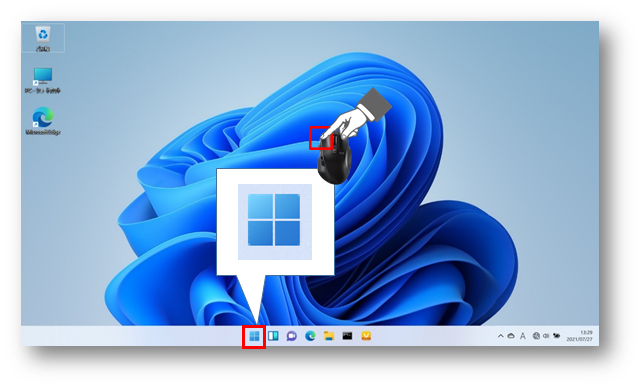Toggle the IME input mode 'A' indicator
The width and height of the screenshot is (641, 388).
(x=523, y=336)
